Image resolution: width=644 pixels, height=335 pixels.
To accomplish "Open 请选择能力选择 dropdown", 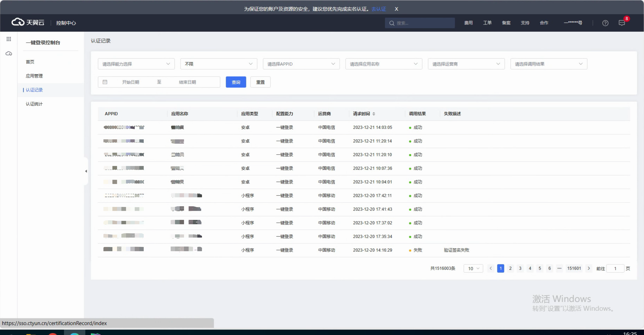I will (x=136, y=64).
